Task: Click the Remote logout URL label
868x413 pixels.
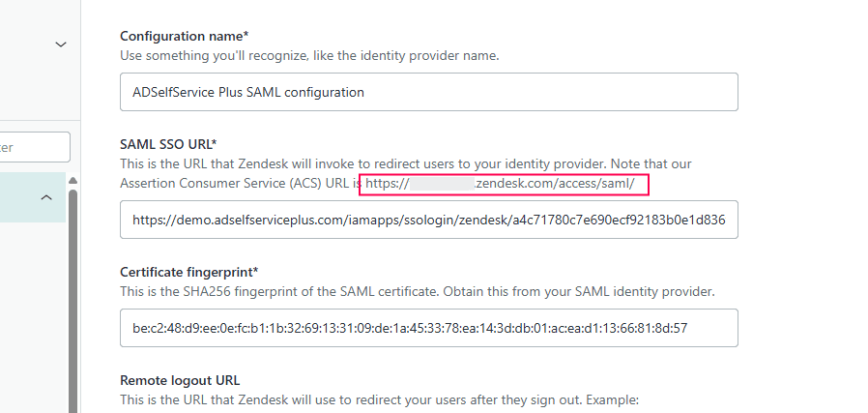Action: click(180, 380)
